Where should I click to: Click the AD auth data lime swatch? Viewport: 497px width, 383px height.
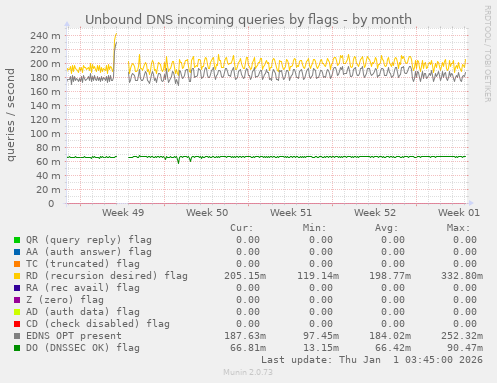tap(17, 312)
